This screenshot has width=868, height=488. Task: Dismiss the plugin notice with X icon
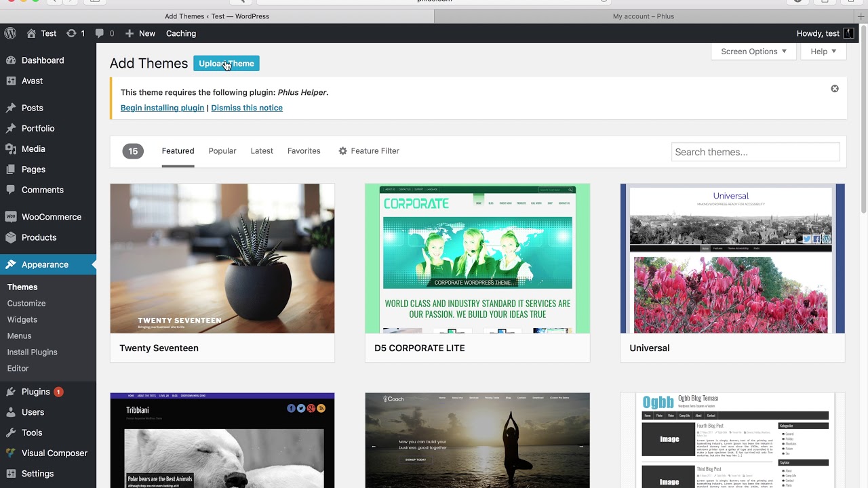pyautogui.click(x=835, y=89)
